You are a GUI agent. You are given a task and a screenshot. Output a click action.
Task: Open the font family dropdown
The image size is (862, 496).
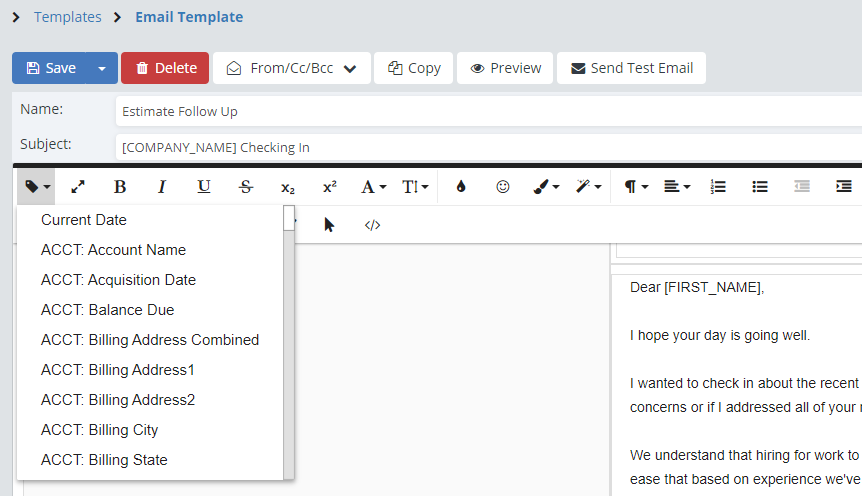tap(373, 187)
